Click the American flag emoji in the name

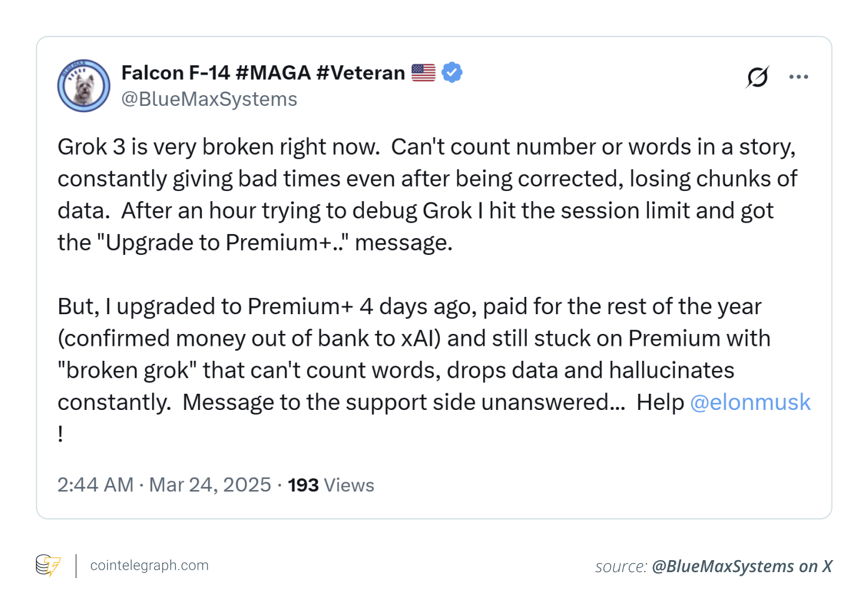(x=423, y=72)
